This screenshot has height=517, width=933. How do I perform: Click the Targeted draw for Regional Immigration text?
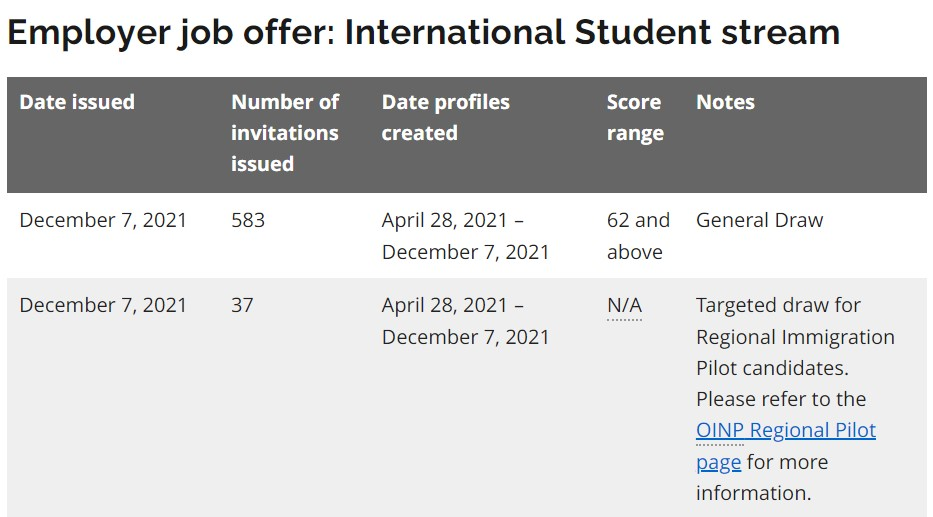tap(795, 321)
